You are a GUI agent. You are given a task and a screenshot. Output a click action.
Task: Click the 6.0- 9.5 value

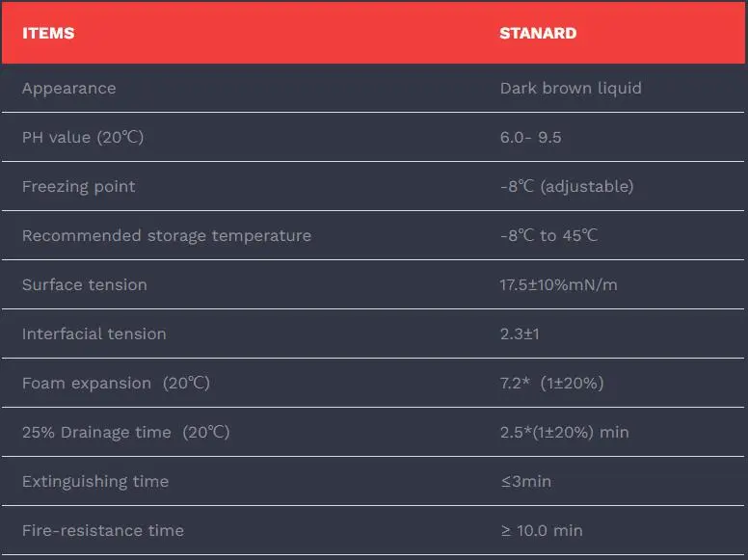click(530, 137)
